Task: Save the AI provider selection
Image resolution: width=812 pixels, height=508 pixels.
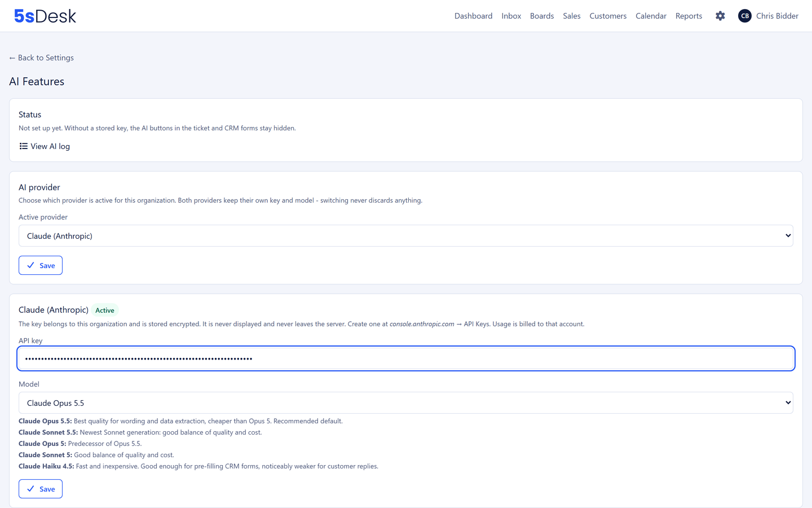Action: (41, 265)
